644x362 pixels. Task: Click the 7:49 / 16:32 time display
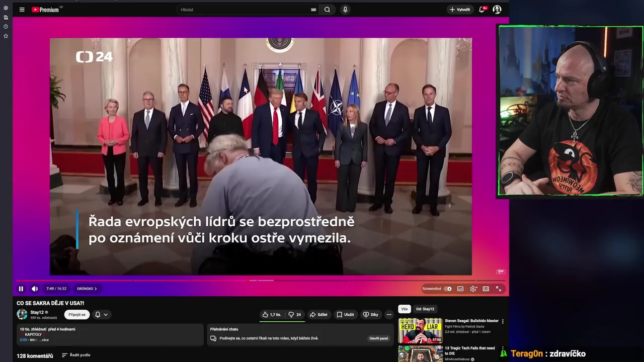pos(56,289)
